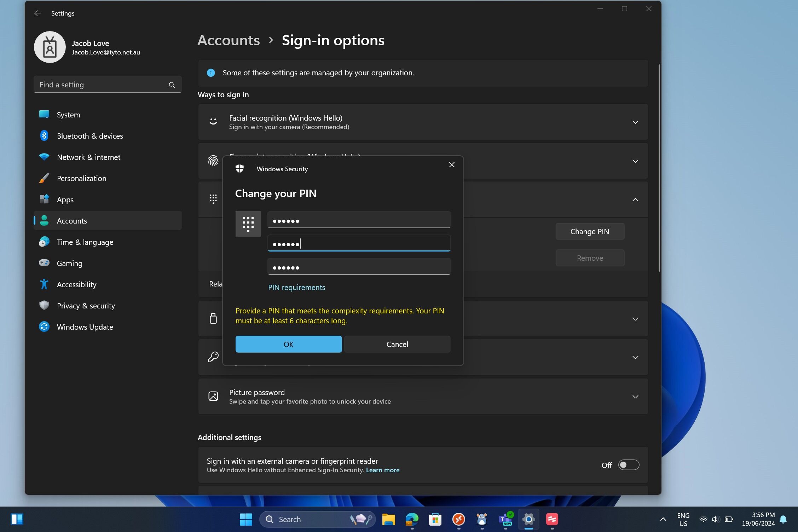Click the PIN keypad icon in dialog

248,224
